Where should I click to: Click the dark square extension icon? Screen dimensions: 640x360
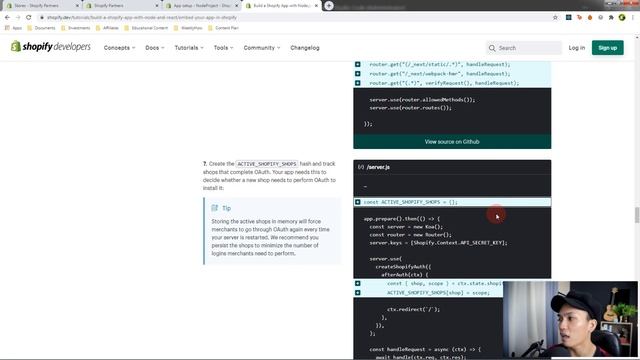pos(569,18)
